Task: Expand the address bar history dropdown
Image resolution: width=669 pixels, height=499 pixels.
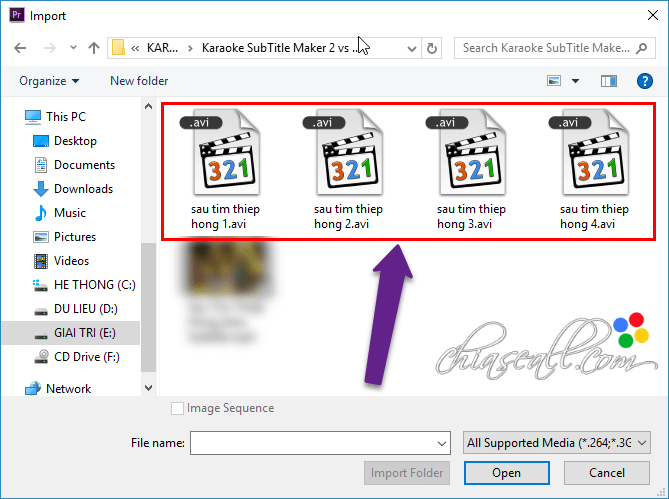Action: (x=412, y=48)
